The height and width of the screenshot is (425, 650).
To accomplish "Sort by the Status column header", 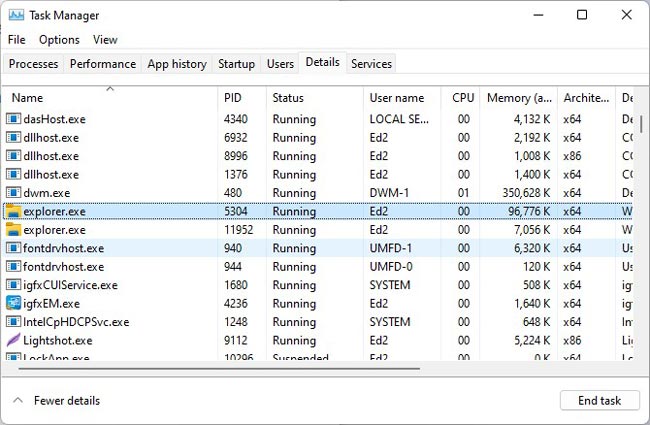I will (x=315, y=98).
